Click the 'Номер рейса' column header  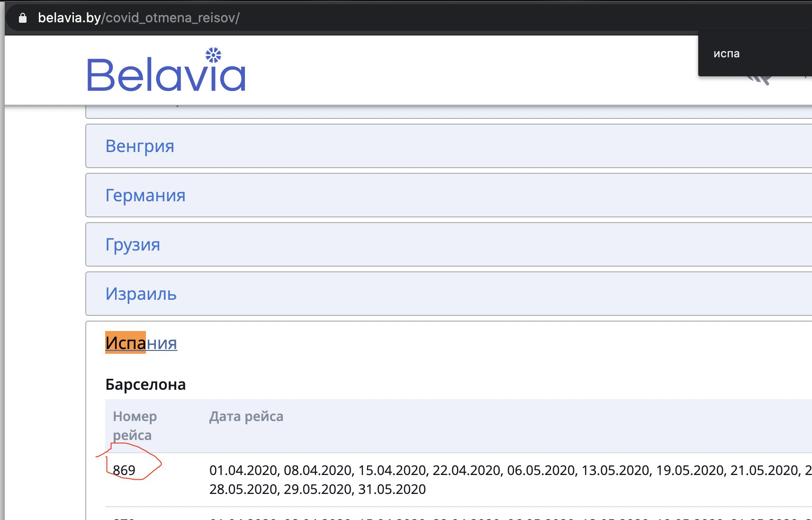(x=135, y=425)
